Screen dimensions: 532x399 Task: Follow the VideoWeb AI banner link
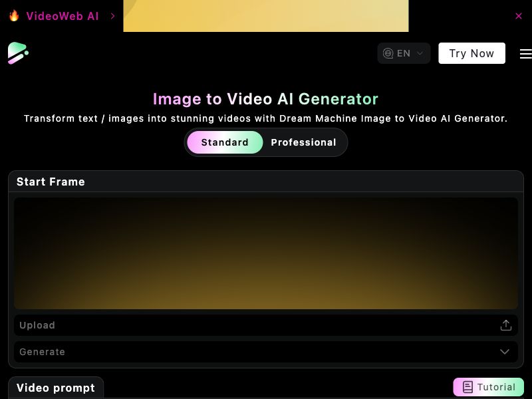click(x=60, y=16)
